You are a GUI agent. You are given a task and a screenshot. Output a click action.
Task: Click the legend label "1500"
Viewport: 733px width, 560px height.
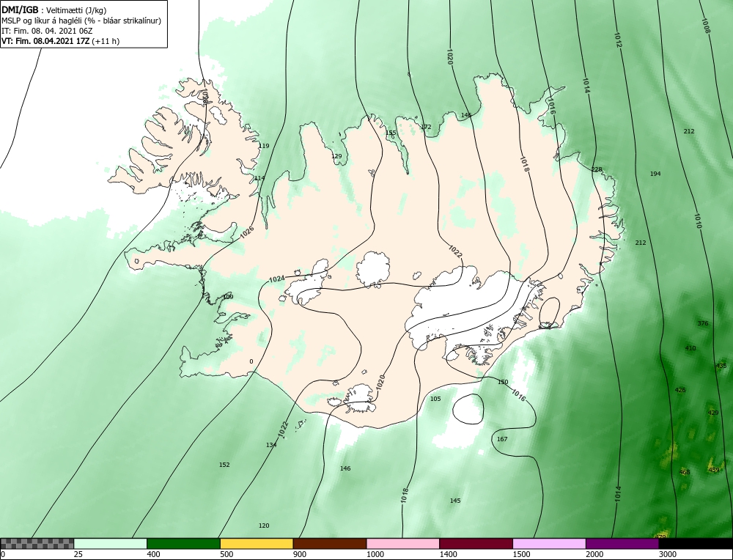tap(522, 554)
